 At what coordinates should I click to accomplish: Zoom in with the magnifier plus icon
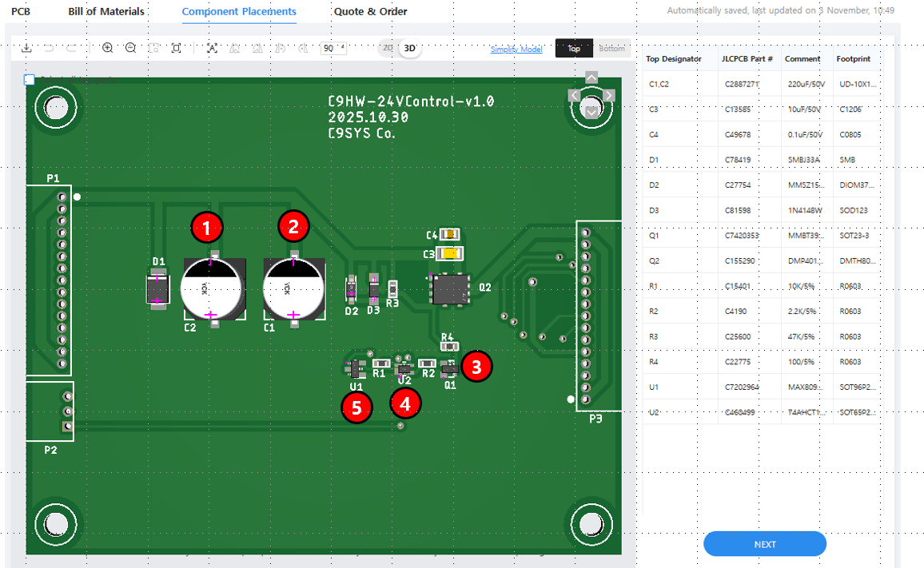point(108,48)
